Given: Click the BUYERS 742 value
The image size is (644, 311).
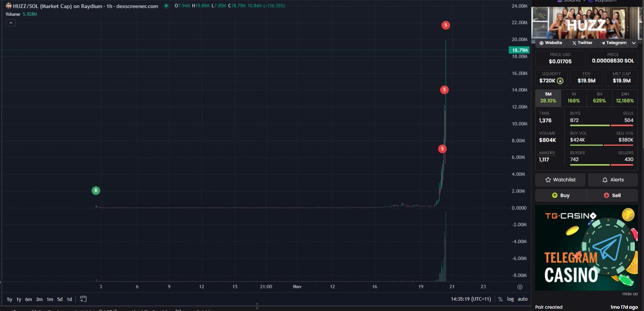Looking at the screenshot, I should 575,160.
